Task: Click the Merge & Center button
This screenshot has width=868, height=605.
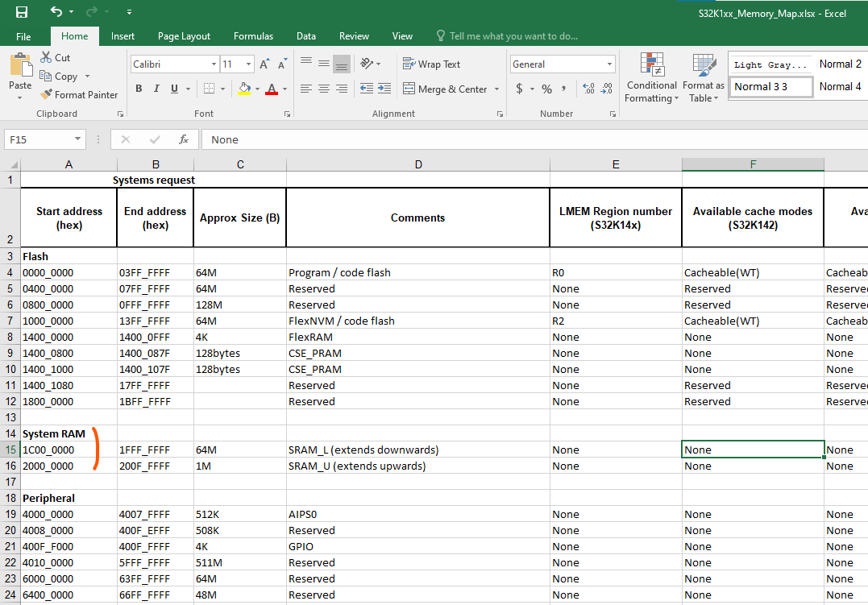Action: 445,89
